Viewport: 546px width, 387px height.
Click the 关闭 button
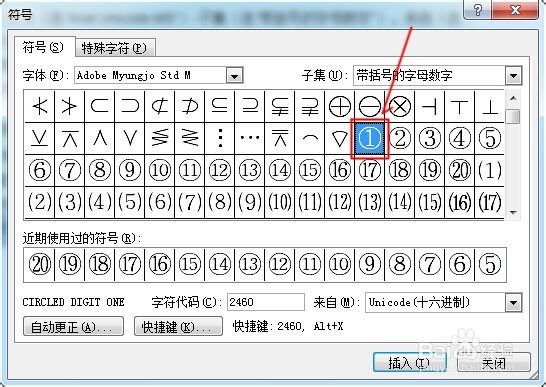pos(494,362)
